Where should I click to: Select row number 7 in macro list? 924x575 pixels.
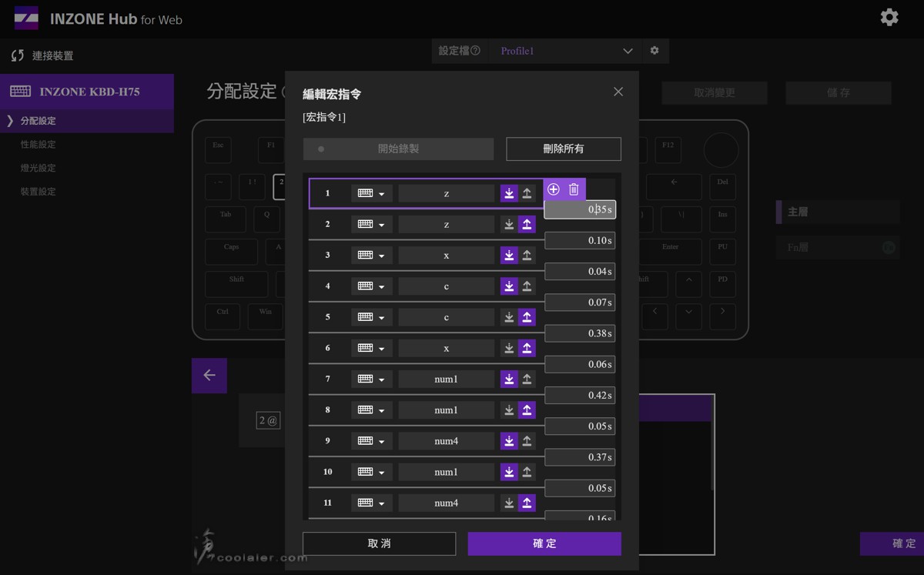point(327,379)
